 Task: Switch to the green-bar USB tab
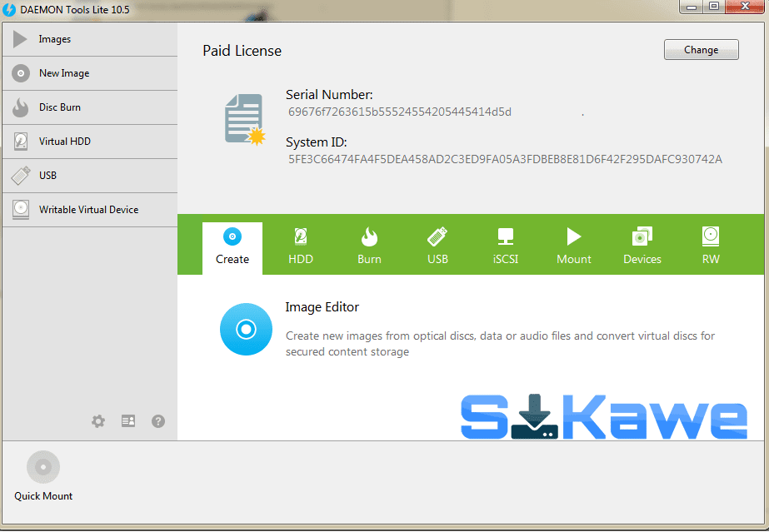(x=437, y=247)
